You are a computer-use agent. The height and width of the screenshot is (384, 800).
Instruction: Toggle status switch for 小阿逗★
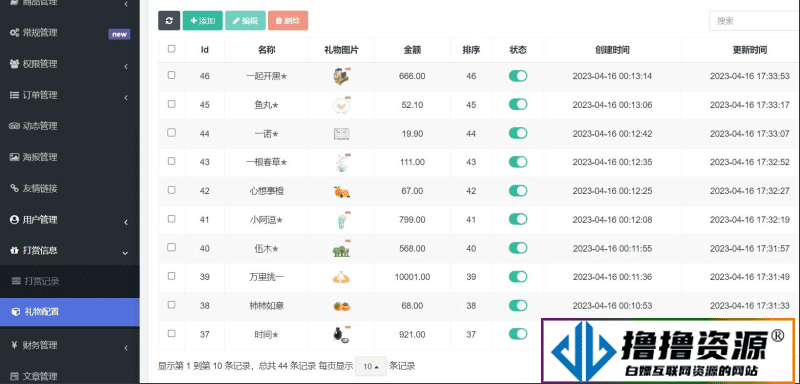tap(518, 219)
